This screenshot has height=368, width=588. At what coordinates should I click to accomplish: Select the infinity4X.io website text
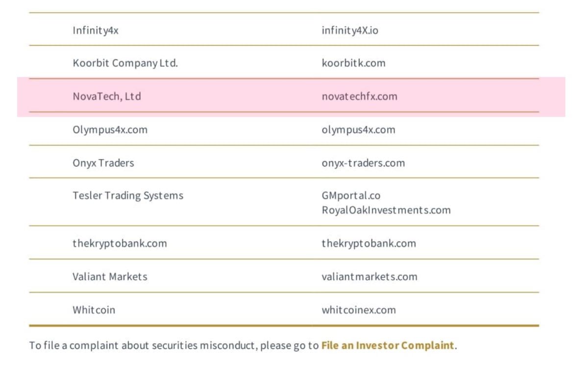click(350, 30)
